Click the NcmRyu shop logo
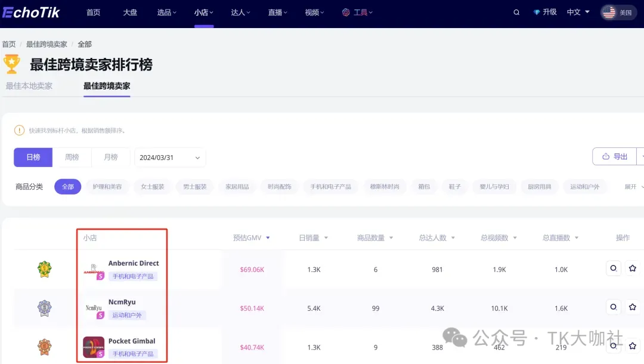The width and height of the screenshot is (644, 364). (x=94, y=308)
